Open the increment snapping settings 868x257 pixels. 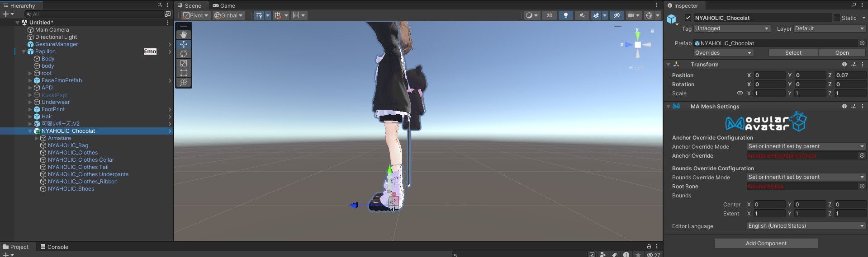click(x=299, y=15)
